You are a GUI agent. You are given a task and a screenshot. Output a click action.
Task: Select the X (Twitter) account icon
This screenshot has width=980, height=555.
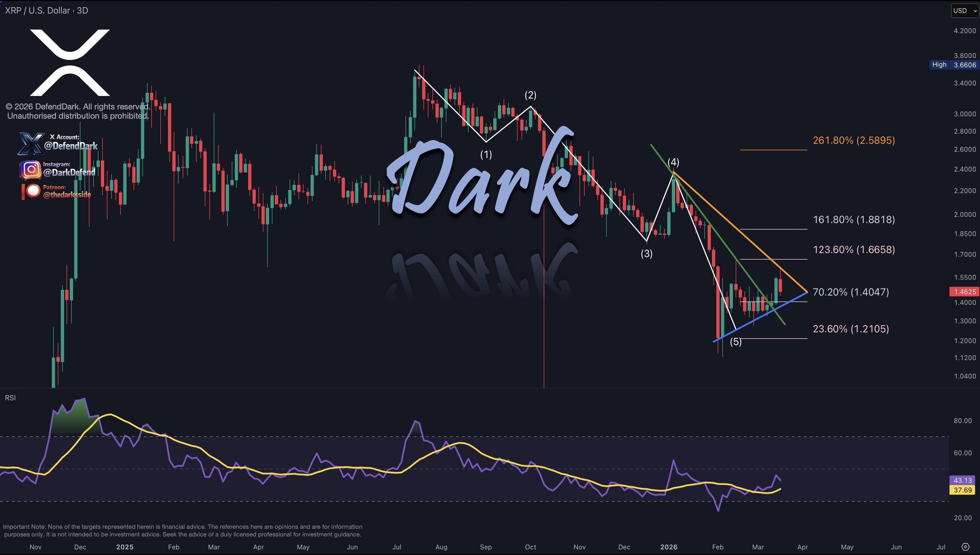(31, 144)
